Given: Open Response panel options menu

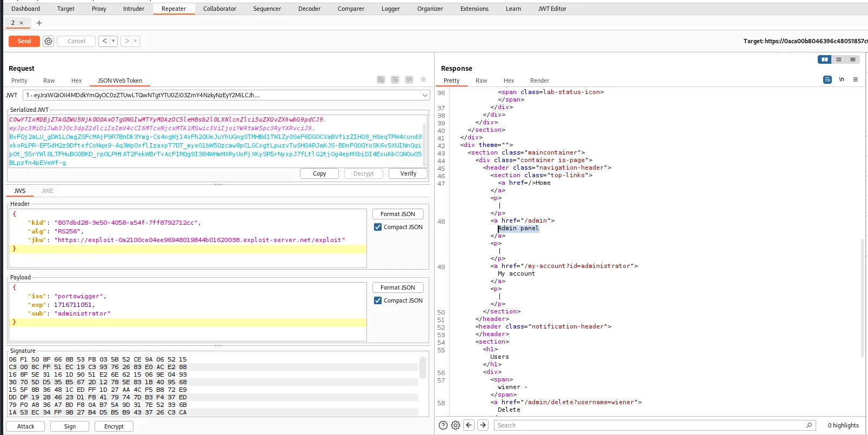Looking at the screenshot, I should (856, 79).
